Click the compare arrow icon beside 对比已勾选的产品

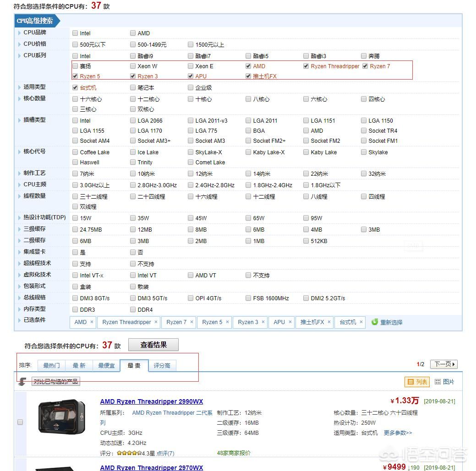click(22, 381)
